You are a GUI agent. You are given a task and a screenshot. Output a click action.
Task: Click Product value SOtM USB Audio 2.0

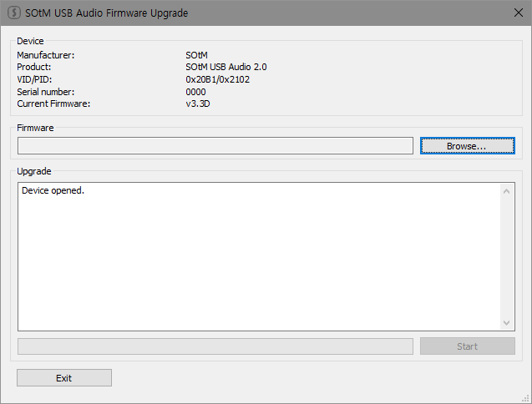[x=225, y=67]
